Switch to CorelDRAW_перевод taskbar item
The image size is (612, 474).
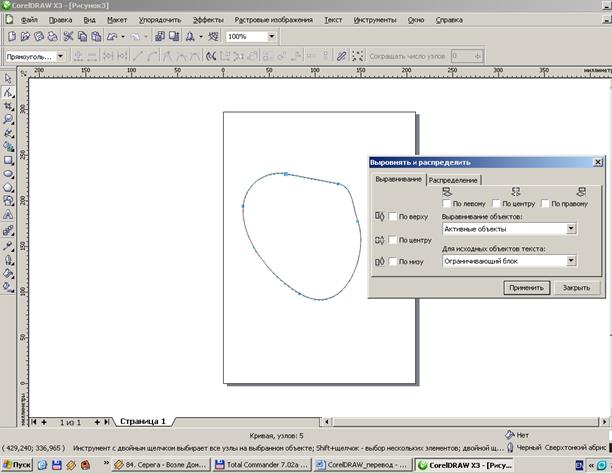(x=363, y=465)
